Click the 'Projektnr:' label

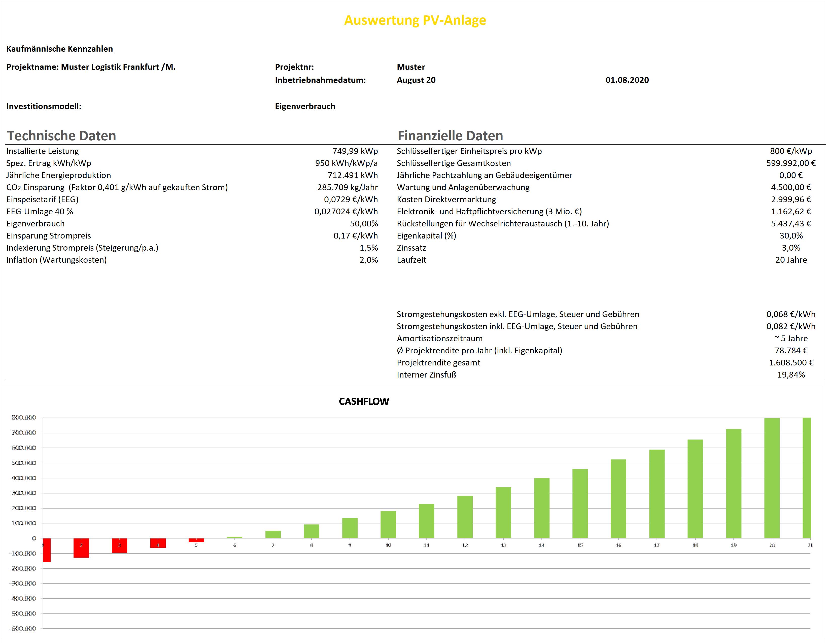(294, 67)
